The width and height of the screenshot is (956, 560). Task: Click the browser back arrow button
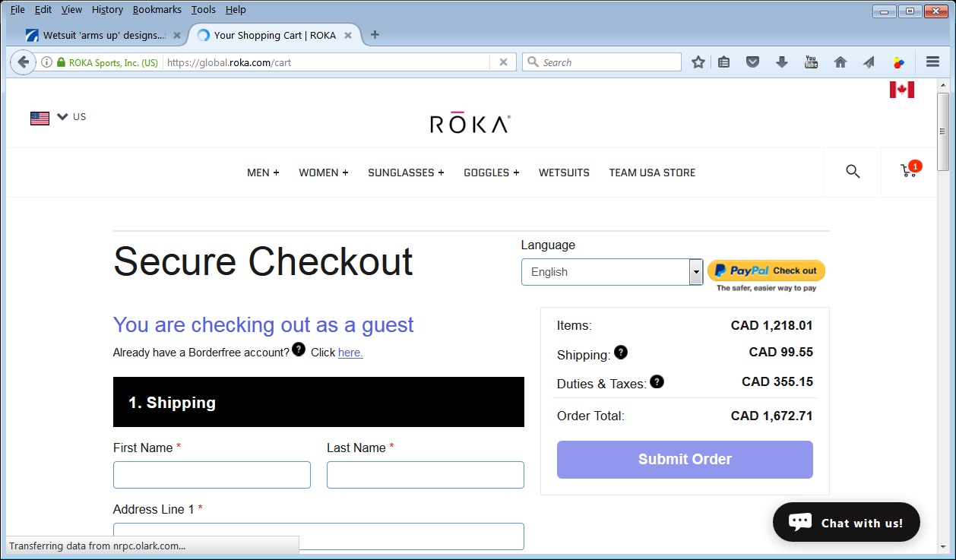(24, 62)
